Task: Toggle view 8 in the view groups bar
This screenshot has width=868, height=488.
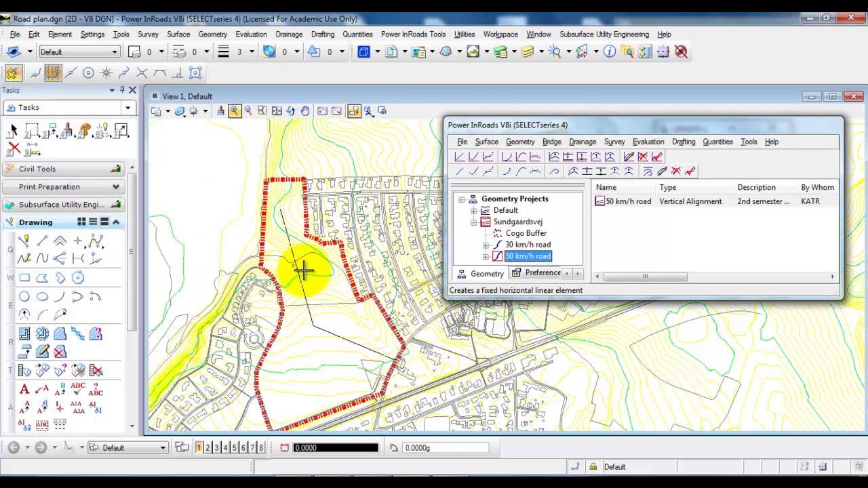Action: (x=261, y=447)
